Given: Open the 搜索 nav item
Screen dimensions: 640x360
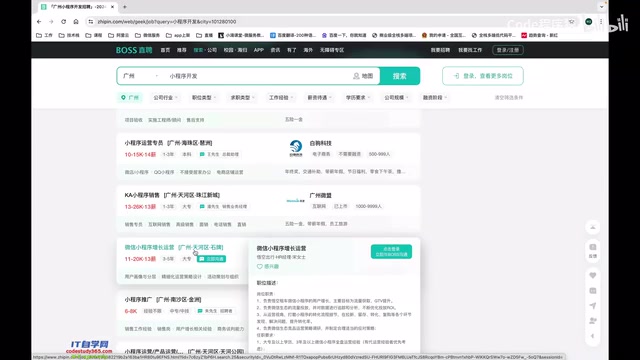Looking at the screenshot, I should pos(198,50).
